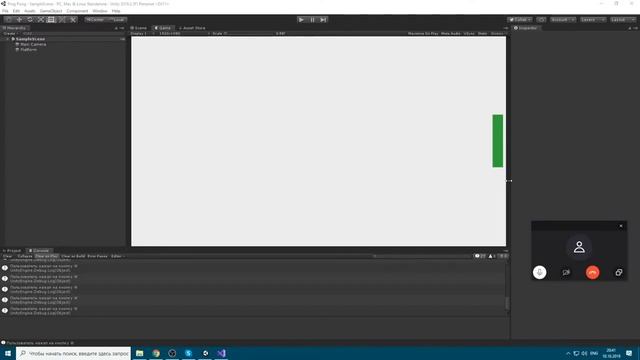Adjust the Game view Scale slider
The height and width of the screenshot is (360, 640).
click(x=250, y=33)
